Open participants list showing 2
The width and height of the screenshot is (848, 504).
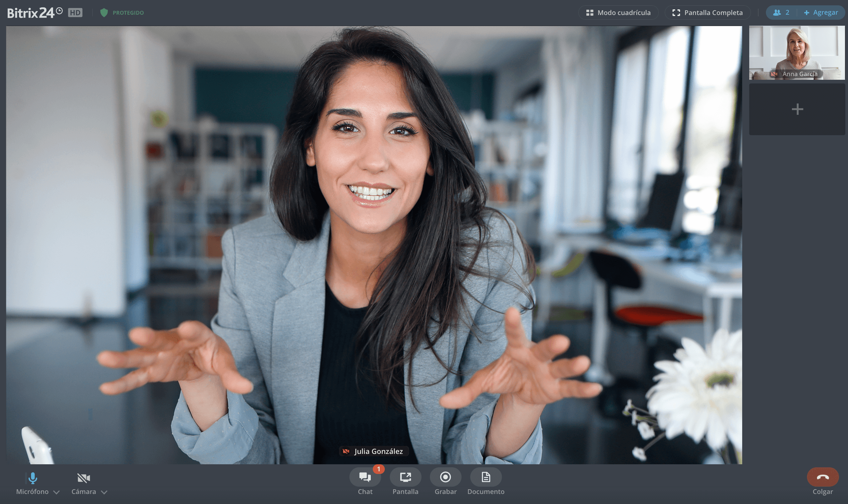(x=781, y=13)
